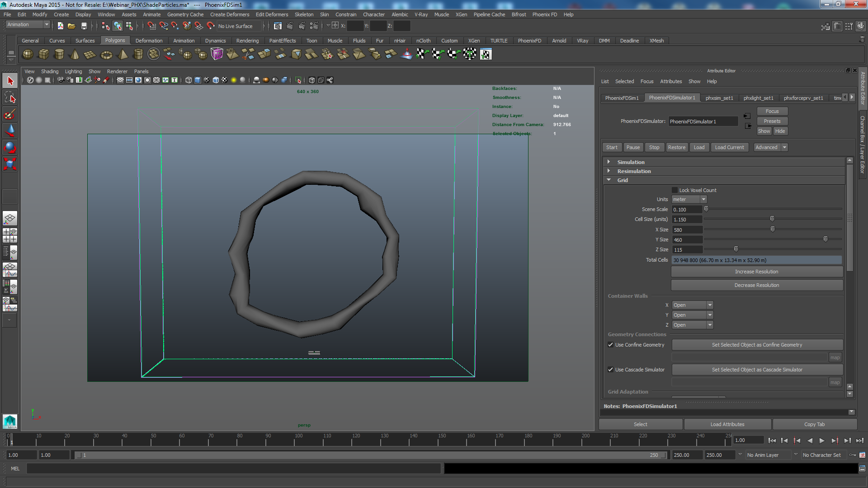This screenshot has width=868, height=488.
Task: Click the purple lattice cube shelf icon
Action: (217, 55)
